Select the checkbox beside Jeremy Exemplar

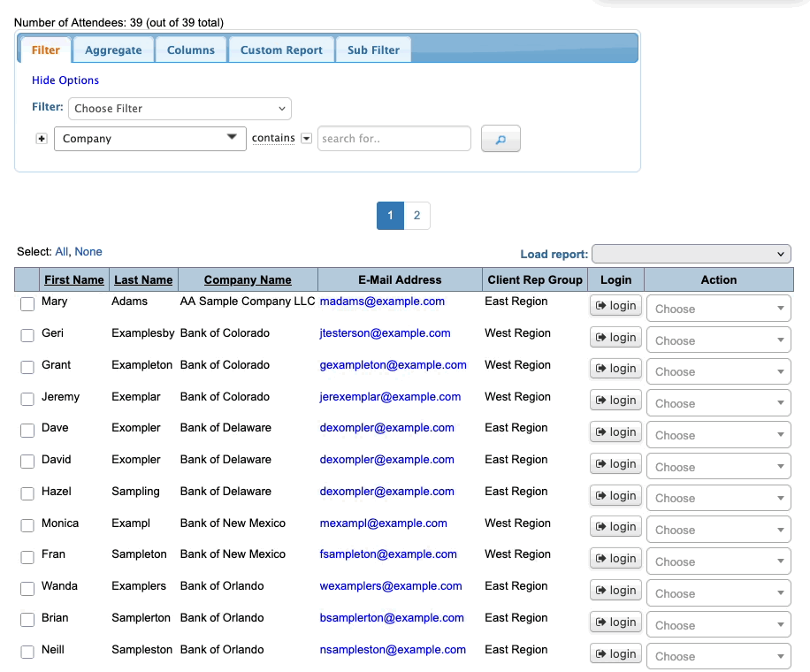27,400
